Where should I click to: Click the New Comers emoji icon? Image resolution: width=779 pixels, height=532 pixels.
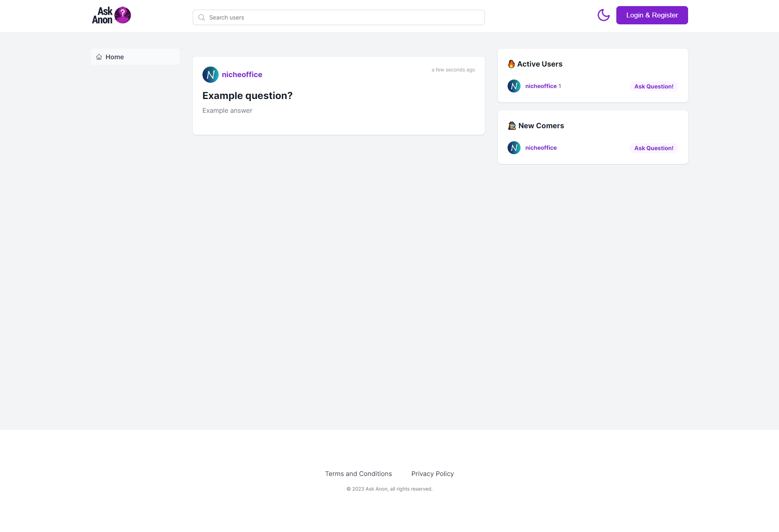point(512,126)
